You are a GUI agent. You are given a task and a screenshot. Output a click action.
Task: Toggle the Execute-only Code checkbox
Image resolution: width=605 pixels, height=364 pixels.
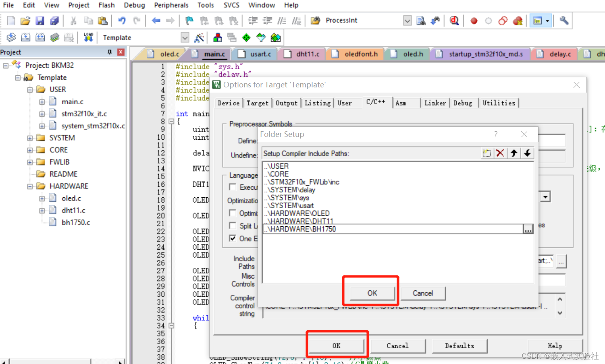pyautogui.click(x=233, y=187)
